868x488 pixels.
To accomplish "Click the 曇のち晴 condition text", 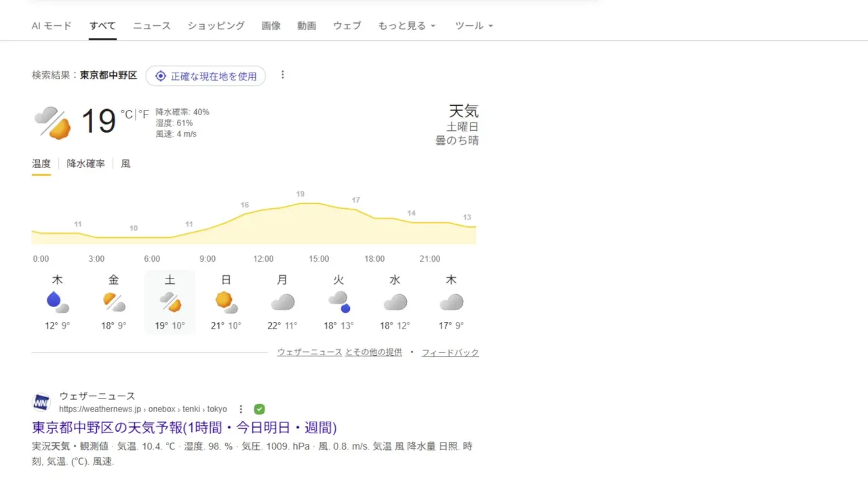I will click(457, 140).
